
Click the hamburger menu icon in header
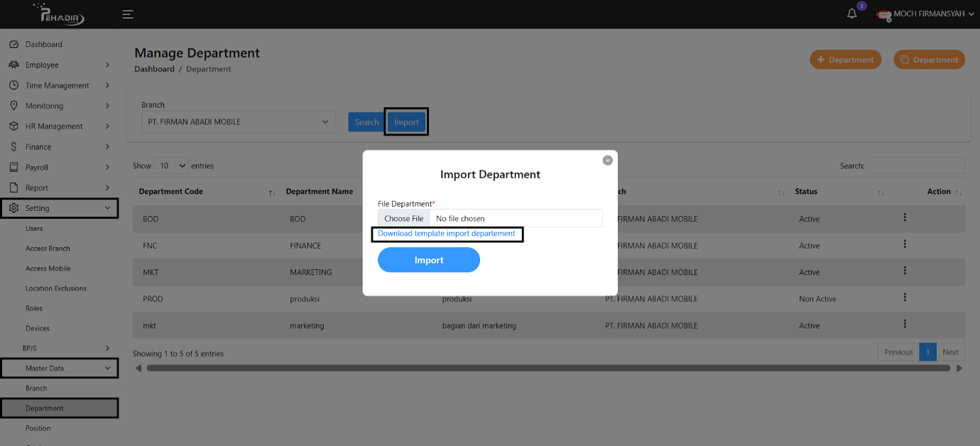point(128,14)
